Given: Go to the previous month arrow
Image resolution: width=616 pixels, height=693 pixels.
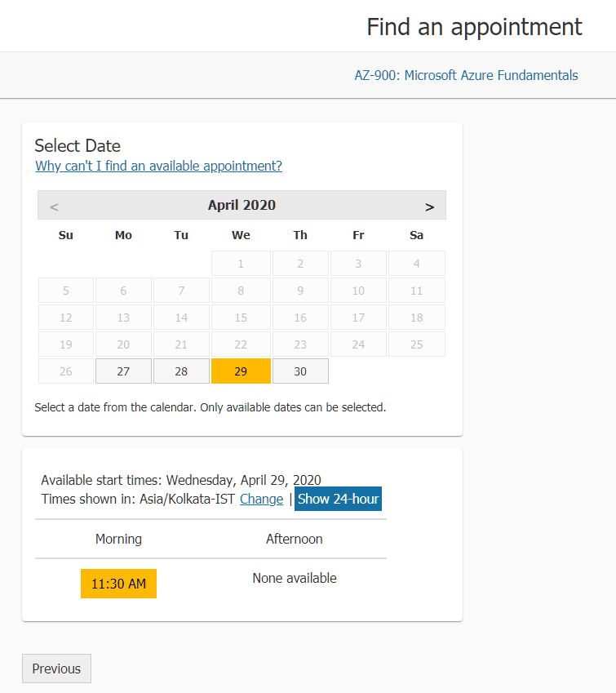Looking at the screenshot, I should tap(54, 207).
